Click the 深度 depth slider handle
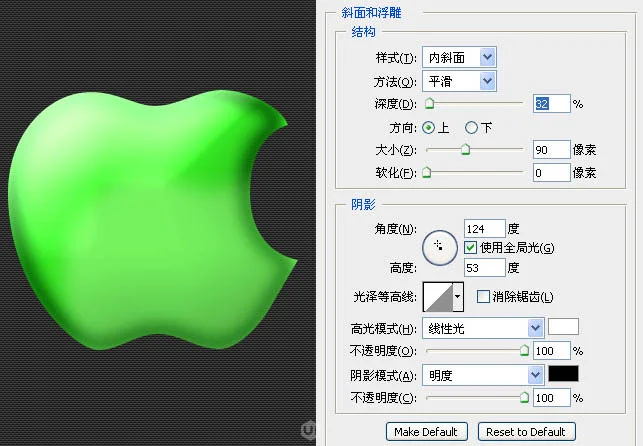The width and height of the screenshot is (643, 446). point(429,103)
